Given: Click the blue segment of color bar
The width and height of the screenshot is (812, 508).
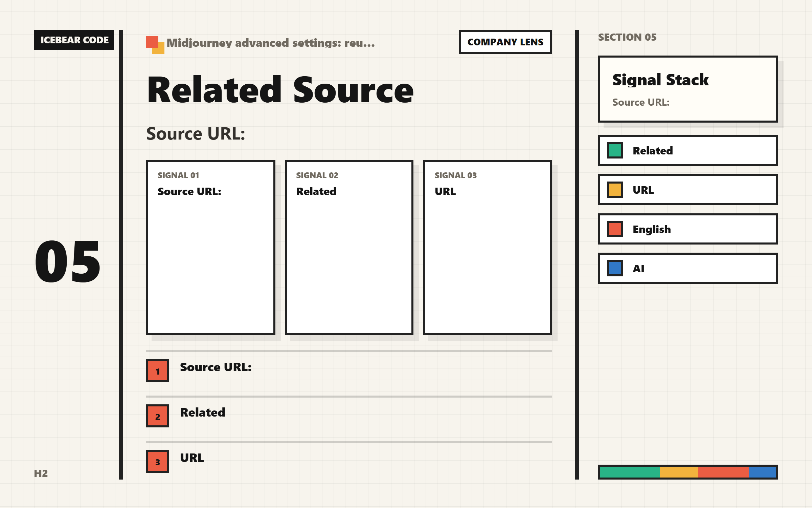Looking at the screenshot, I should tap(763, 472).
